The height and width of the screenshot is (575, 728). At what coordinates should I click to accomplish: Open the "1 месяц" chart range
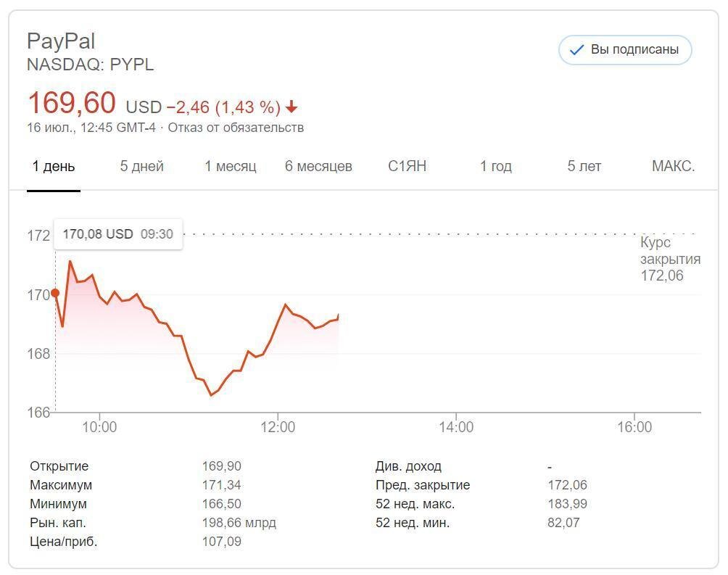pyautogui.click(x=231, y=166)
